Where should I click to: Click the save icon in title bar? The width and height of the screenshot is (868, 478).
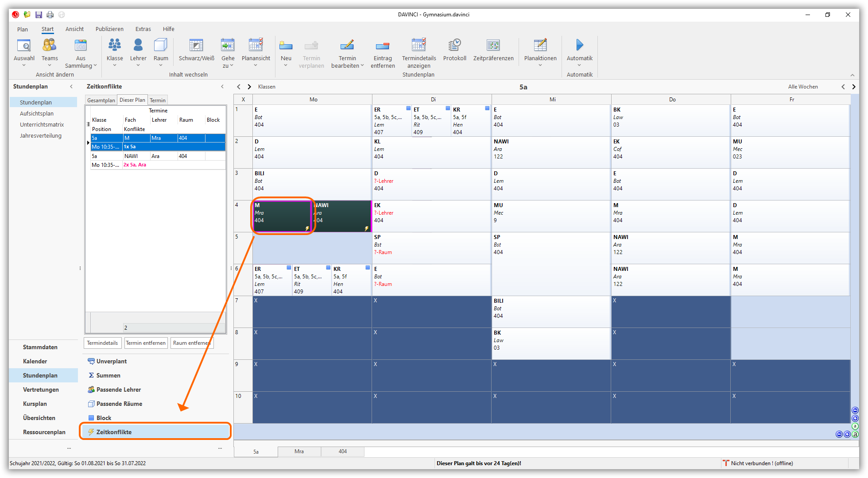[x=39, y=15]
